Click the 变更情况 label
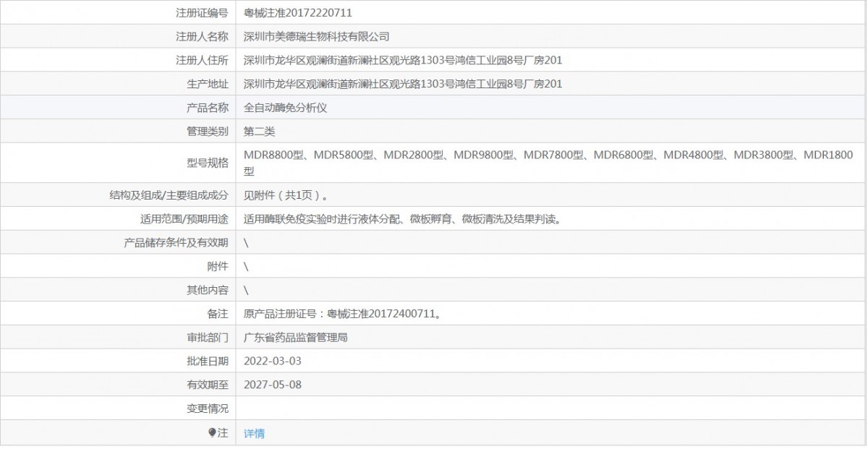The height and width of the screenshot is (449, 868). (x=208, y=409)
